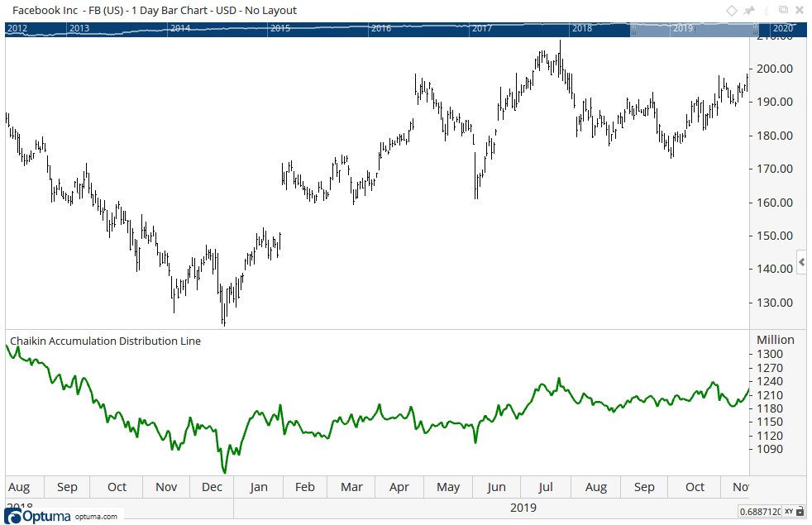Open the optuma.com link
Screen dimensions: 812x525
click(96, 516)
